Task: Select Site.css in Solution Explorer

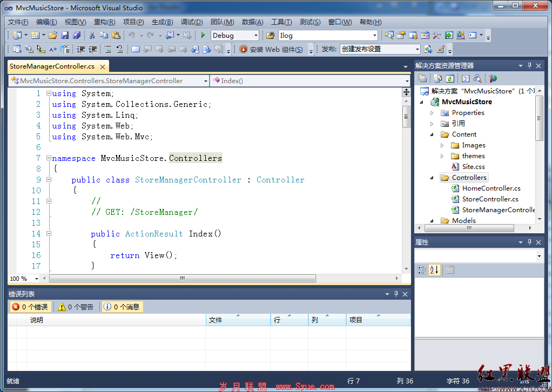Action: pos(473,167)
